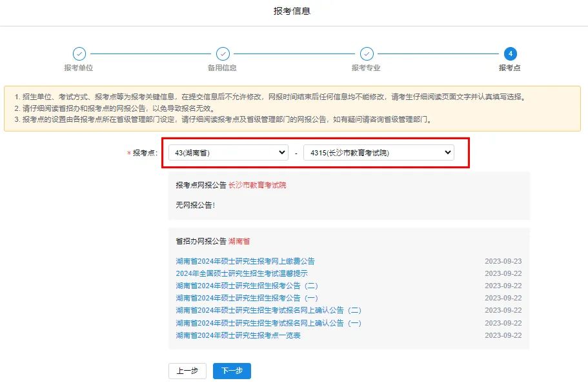Select the 备用信息 step label

pyautogui.click(x=222, y=68)
